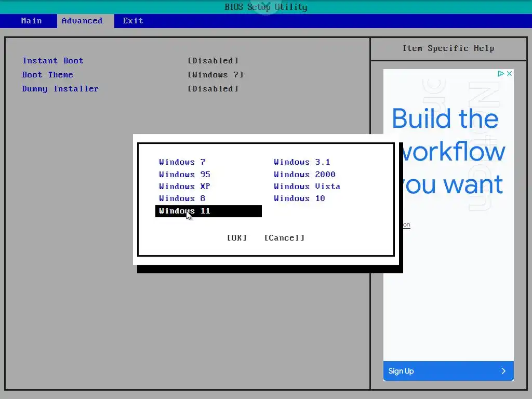
Task: Switch to the Exit tab
Action: click(x=133, y=21)
